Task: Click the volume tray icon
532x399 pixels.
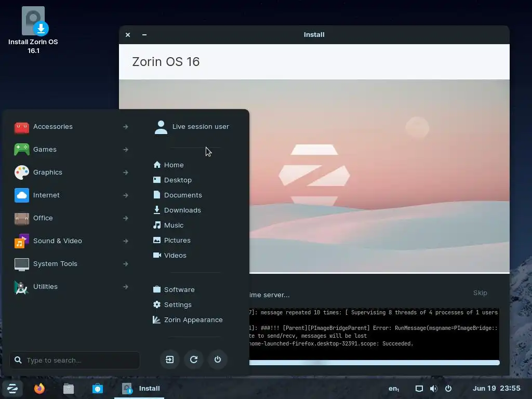Action: [434, 389]
